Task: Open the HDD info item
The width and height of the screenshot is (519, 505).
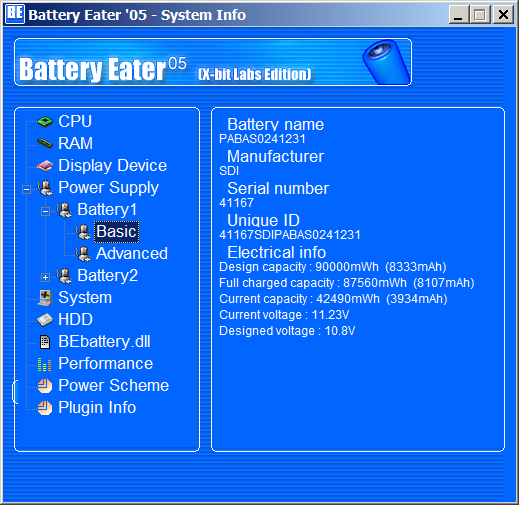Action: pos(76,319)
